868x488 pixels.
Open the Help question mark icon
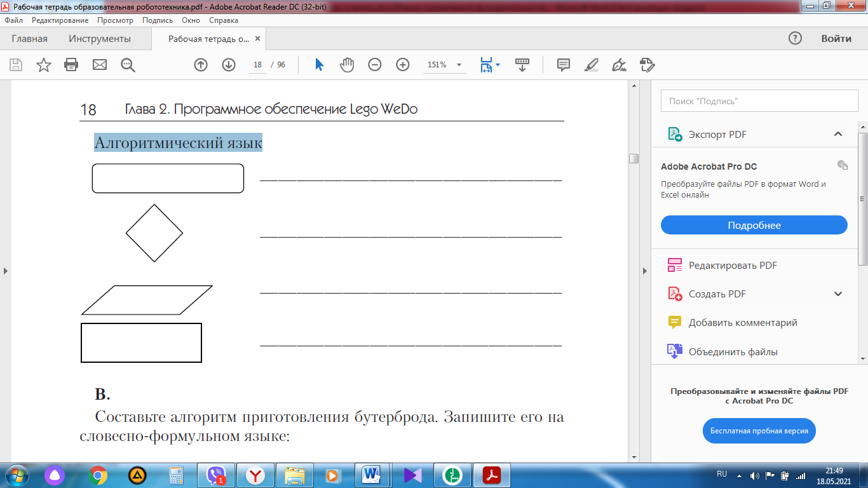coord(795,38)
